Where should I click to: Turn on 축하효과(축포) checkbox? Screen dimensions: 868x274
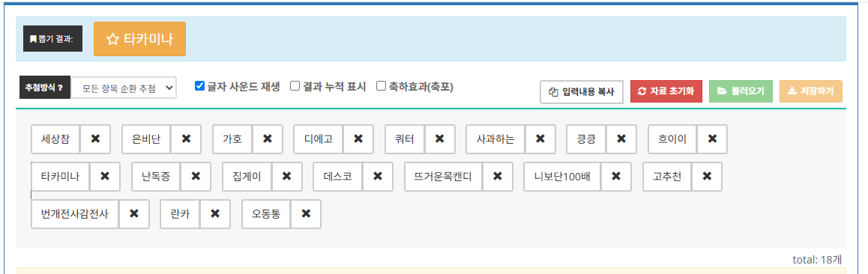tap(381, 86)
